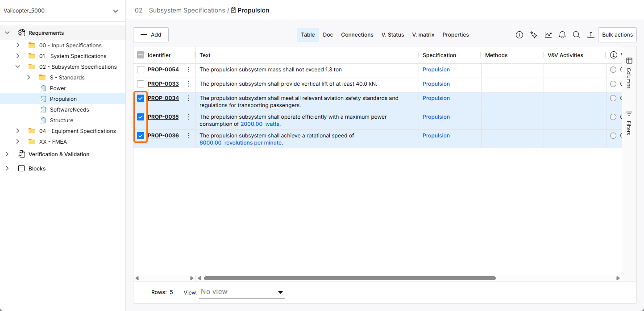The height and width of the screenshot is (311, 644).
Task: Open the PROP-0036 identifier link
Action: (x=163, y=136)
